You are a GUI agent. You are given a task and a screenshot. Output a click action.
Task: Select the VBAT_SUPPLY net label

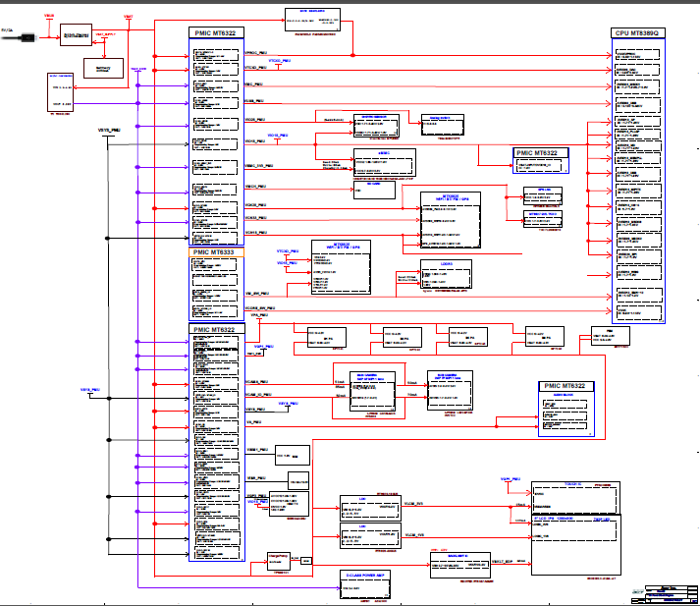coord(105,34)
